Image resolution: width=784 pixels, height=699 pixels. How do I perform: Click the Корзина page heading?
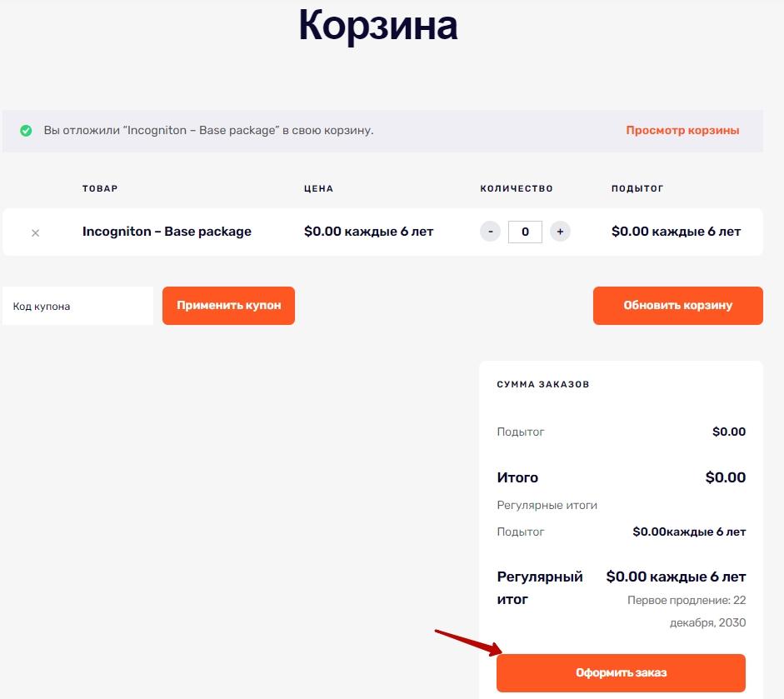[x=378, y=26]
